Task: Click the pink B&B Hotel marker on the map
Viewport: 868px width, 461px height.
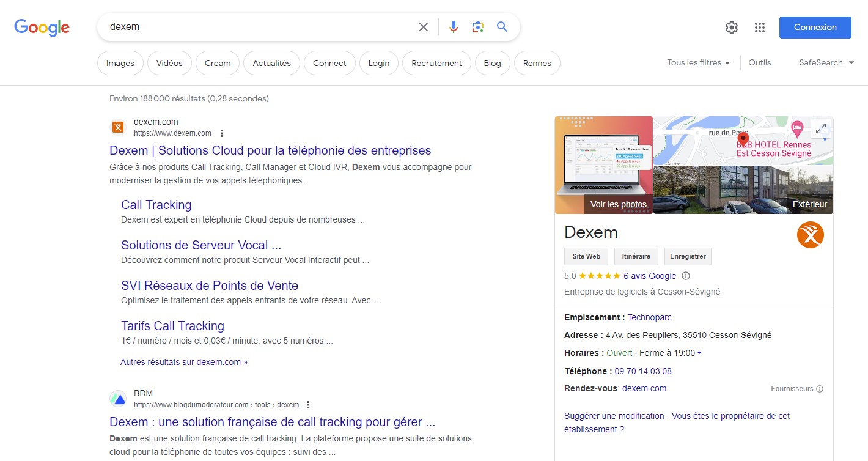Action: 796,128
